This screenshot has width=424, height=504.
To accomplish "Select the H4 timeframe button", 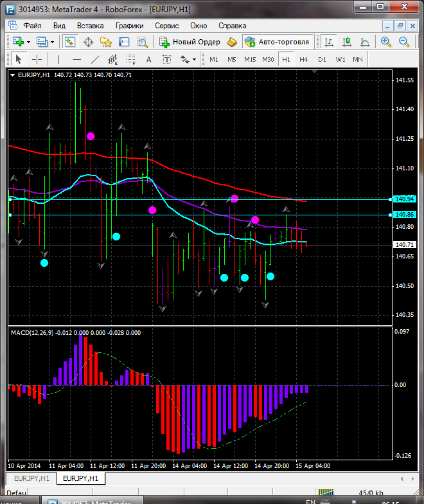I will tap(303, 59).
